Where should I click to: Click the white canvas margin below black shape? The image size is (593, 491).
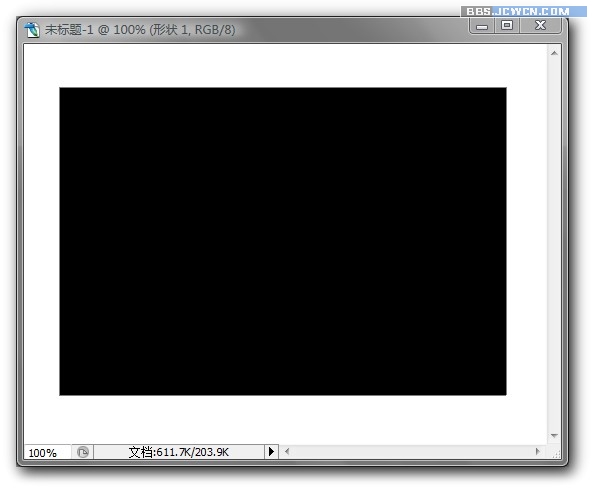tap(283, 419)
